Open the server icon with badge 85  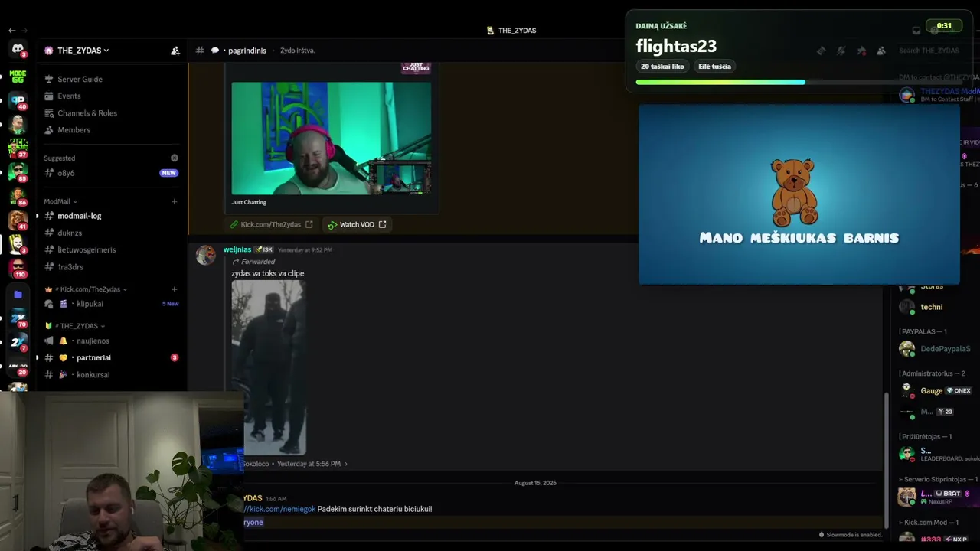[18, 171]
